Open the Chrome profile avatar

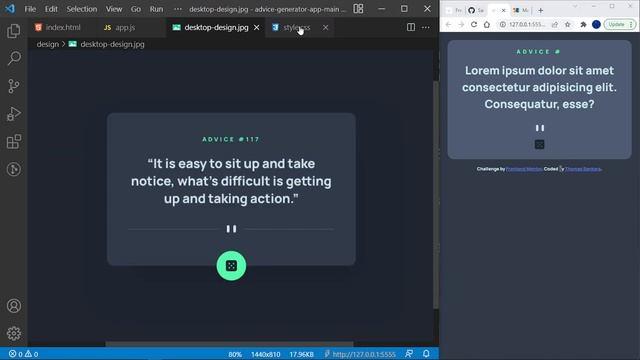click(x=596, y=24)
